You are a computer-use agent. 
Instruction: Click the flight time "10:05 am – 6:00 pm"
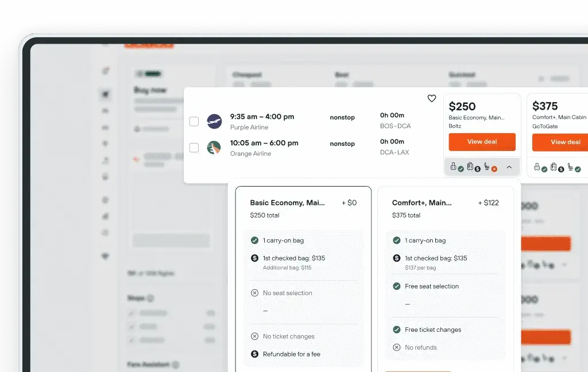click(x=264, y=143)
